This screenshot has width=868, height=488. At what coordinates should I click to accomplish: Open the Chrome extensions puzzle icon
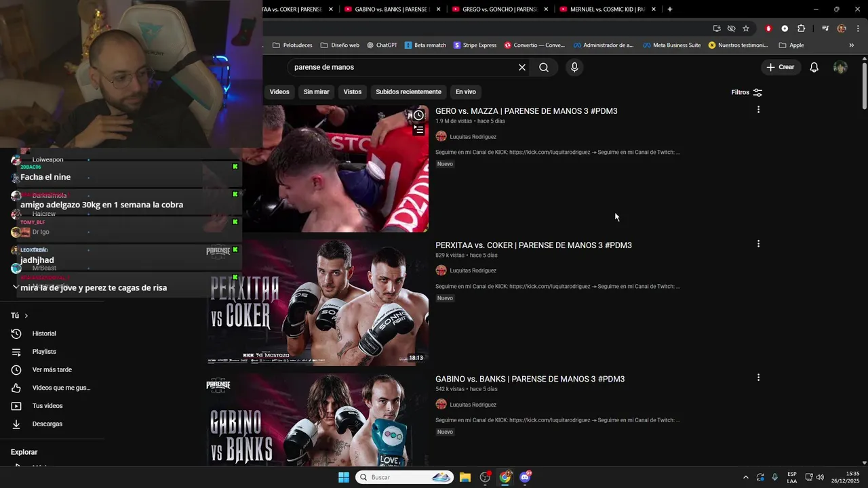[801, 28]
